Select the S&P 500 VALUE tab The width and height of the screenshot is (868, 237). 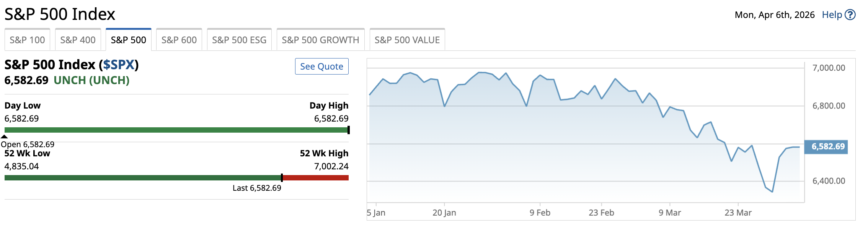407,40
